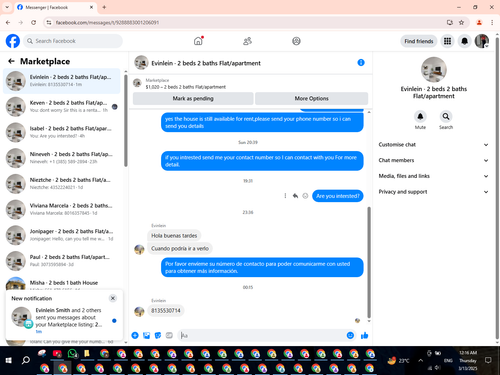Open the Misha 2 beds 1 bath House chat
Viewport: 500px width, 375px height.
[x=62, y=283]
